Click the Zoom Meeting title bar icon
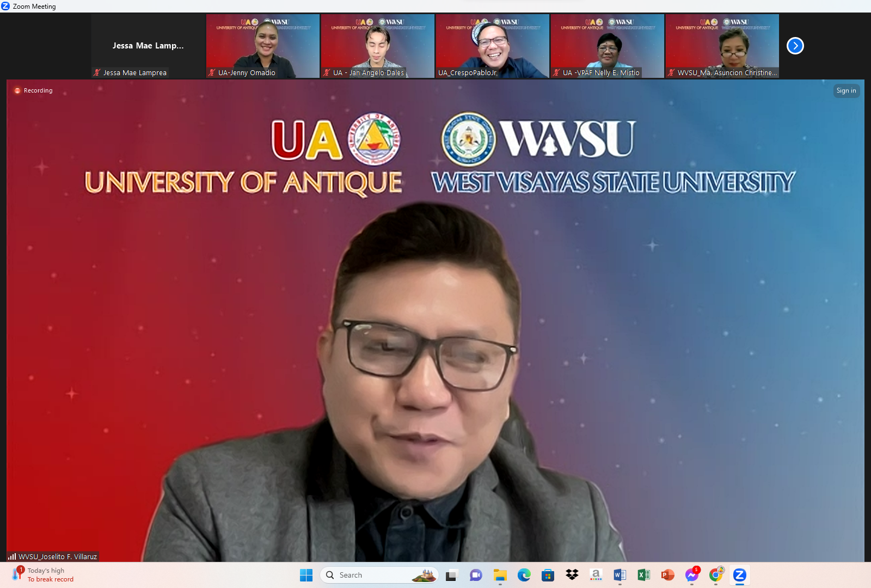Image resolution: width=871 pixels, height=588 pixels. [5, 6]
